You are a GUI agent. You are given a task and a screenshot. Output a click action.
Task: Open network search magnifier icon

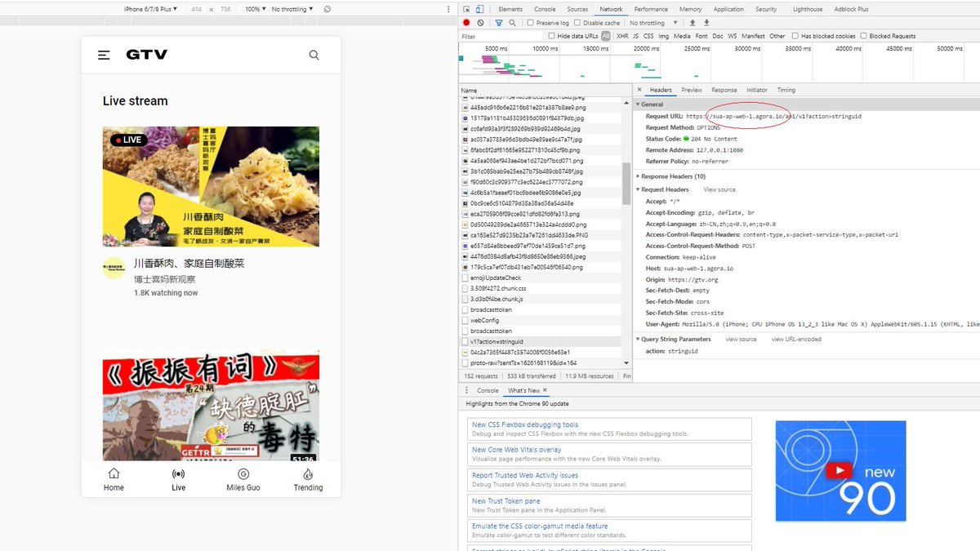(512, 23)
